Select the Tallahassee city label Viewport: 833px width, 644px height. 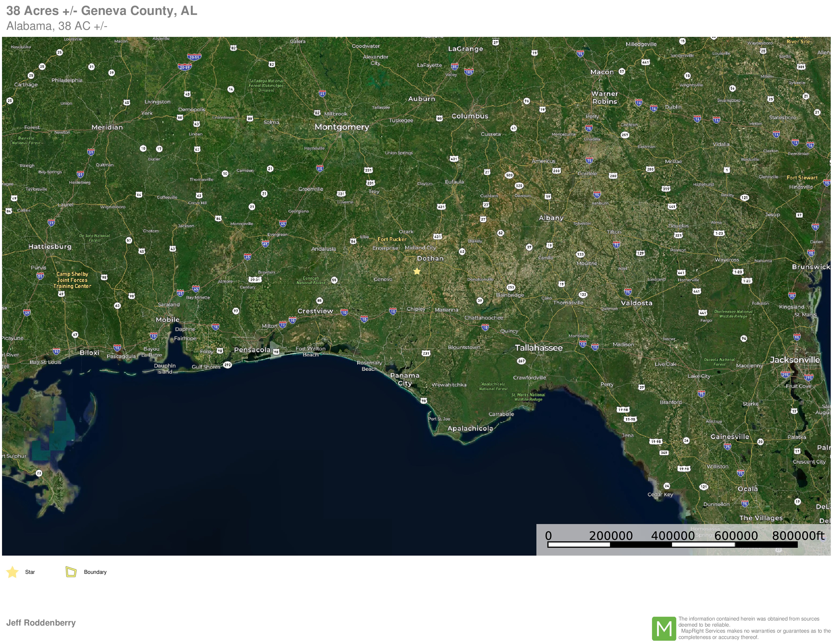539,348
